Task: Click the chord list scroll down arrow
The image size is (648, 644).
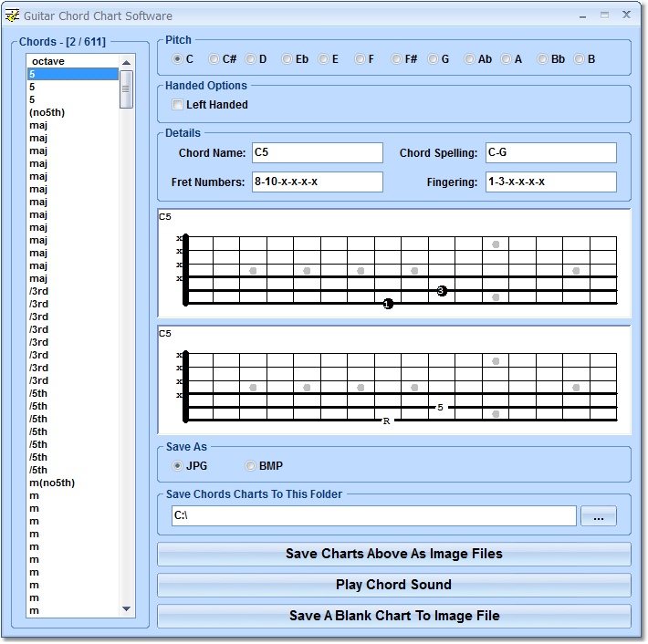Action: click(127, 609)
